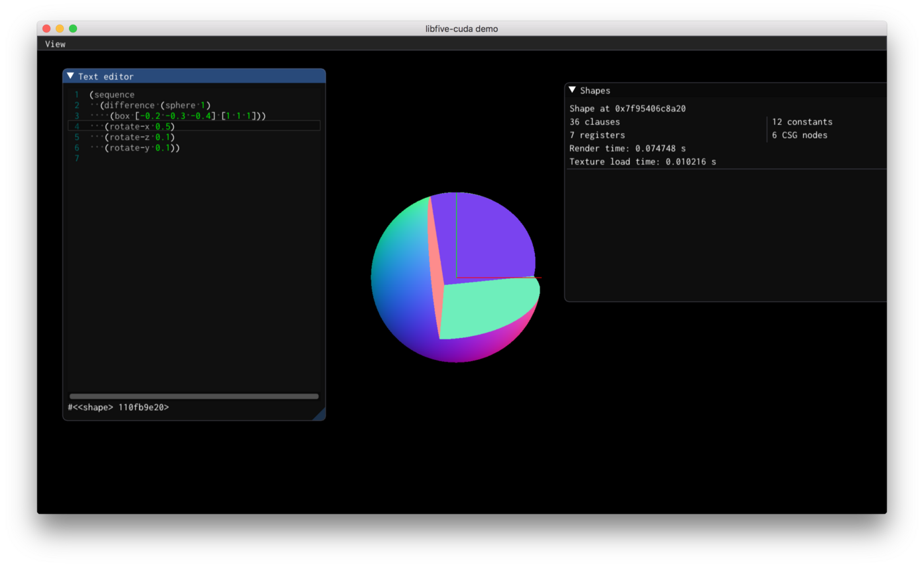The width and height of the screenshot is (924, 567).
Task: Click the '36 clauses' entry
Action: tap(595, 121)
